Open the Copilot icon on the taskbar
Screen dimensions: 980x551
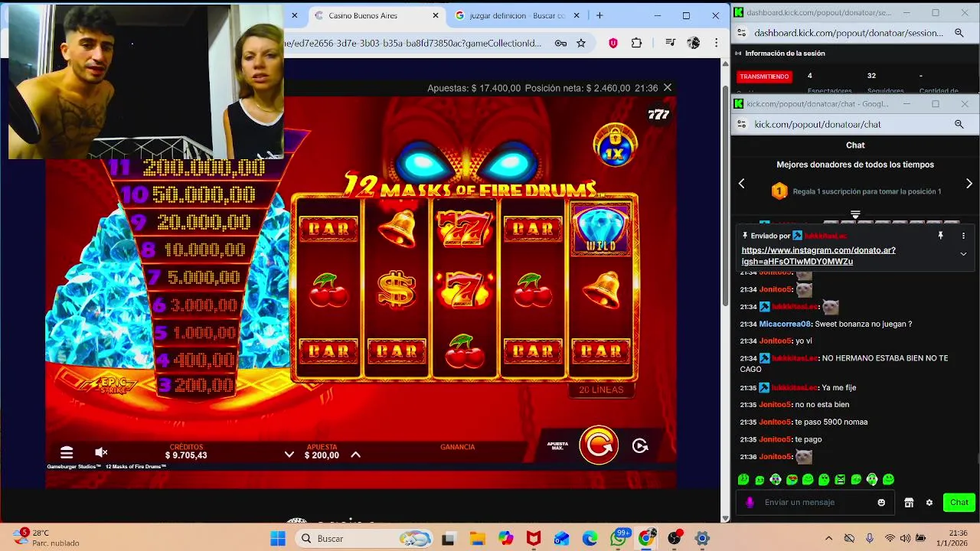coord(505,539)
